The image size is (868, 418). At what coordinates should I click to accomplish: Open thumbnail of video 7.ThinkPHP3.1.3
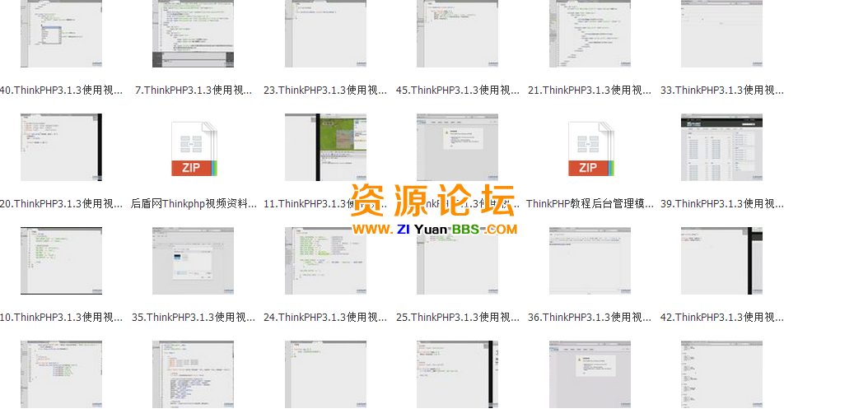click(194, 34)
